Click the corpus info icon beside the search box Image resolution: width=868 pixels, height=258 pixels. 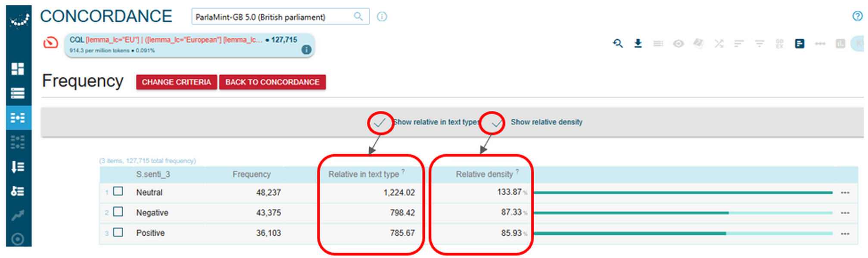point(382,17)
